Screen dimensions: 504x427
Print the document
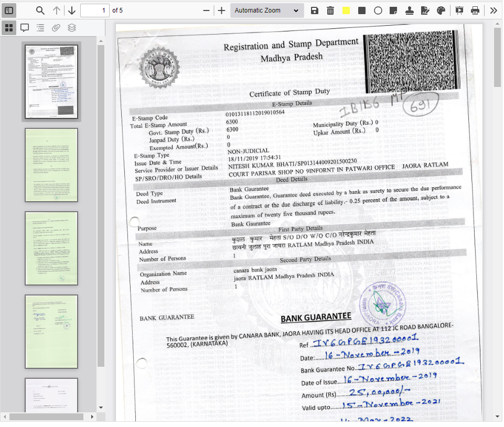click(475, 10)
